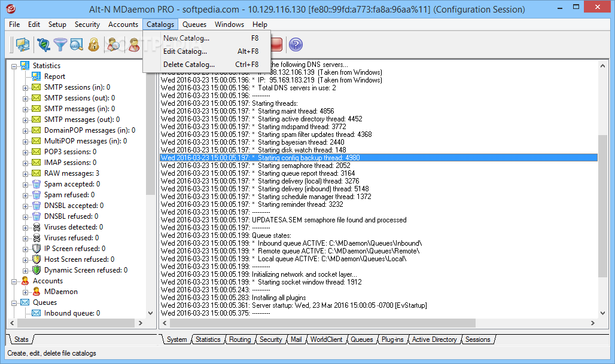Image resolution: width=615 pixels, height=364 pixels.
Task: Click the Dynamic Screen refused shield icon
Action: pyautogui.click(x=36, y=270)
